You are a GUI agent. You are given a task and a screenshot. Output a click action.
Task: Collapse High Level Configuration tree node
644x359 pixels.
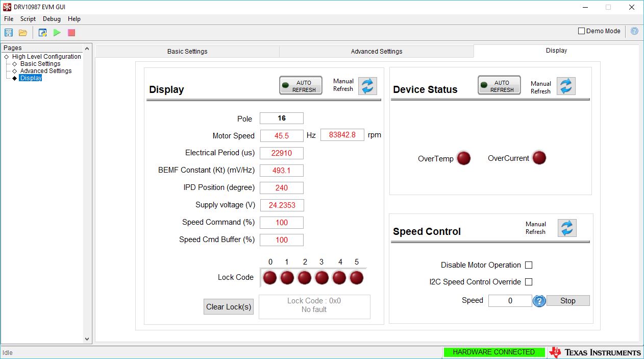(6, 57)
